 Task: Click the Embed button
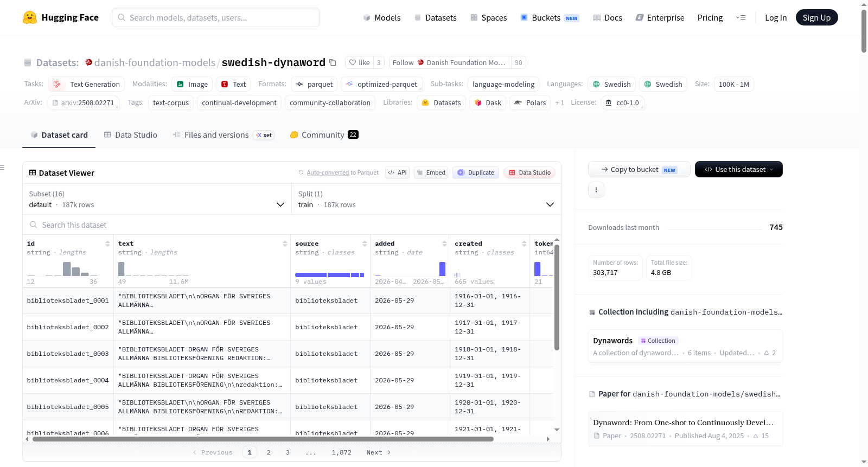click(430, 172)
